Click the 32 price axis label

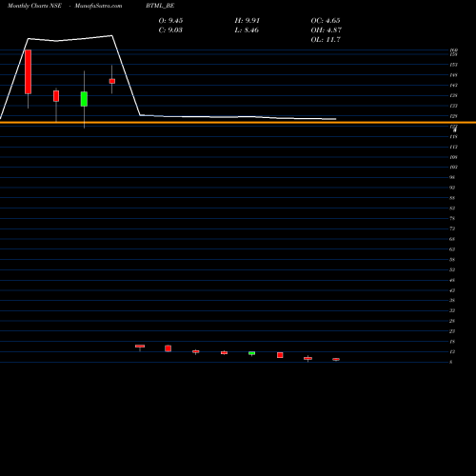click(x=452, y=310)
